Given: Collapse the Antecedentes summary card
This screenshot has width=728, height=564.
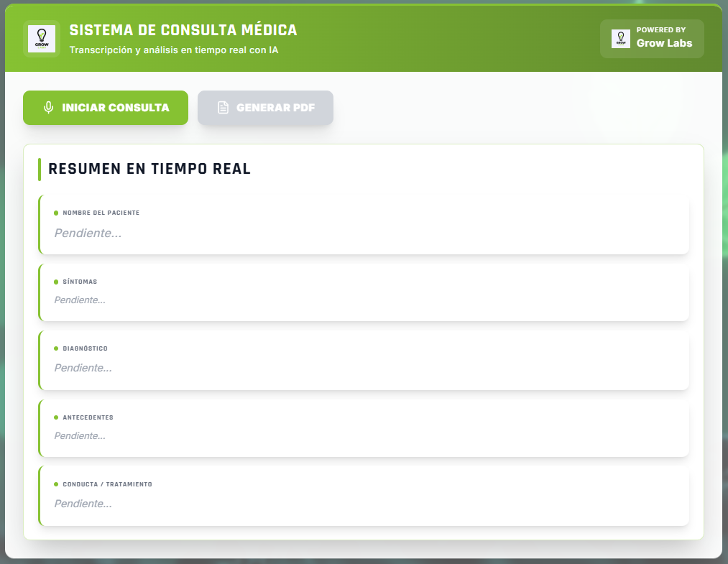Looking at the screenshot, I should point(364,428).
